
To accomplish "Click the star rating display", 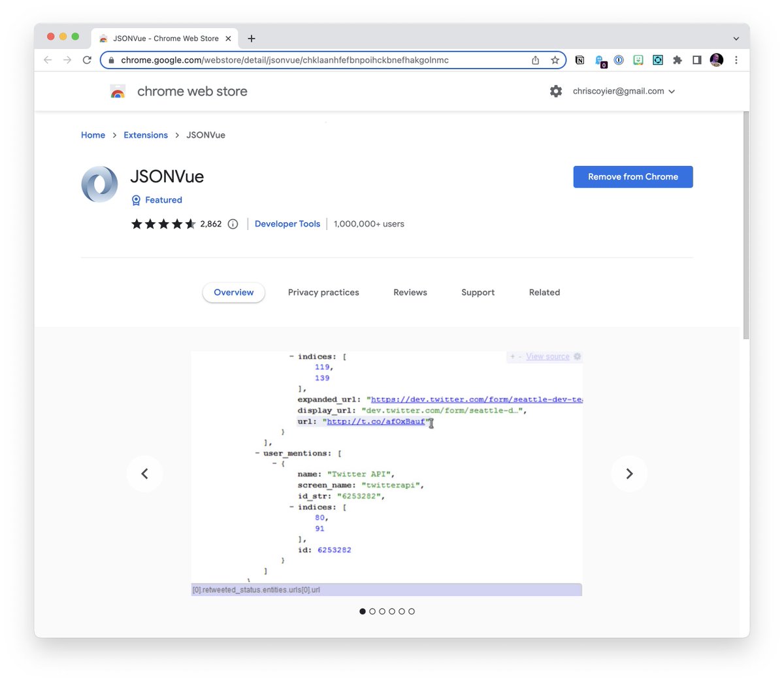I will pyautogui.click(x=163, y=224).
